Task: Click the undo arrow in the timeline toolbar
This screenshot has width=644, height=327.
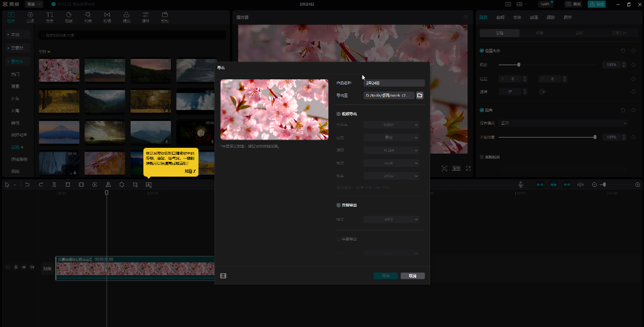Action: (x=28, y=185)
